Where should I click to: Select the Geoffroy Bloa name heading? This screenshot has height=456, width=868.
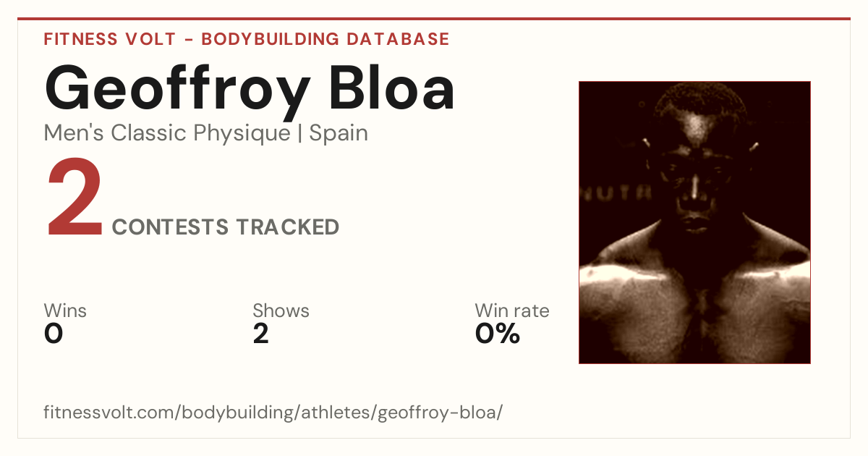(250, 90)
